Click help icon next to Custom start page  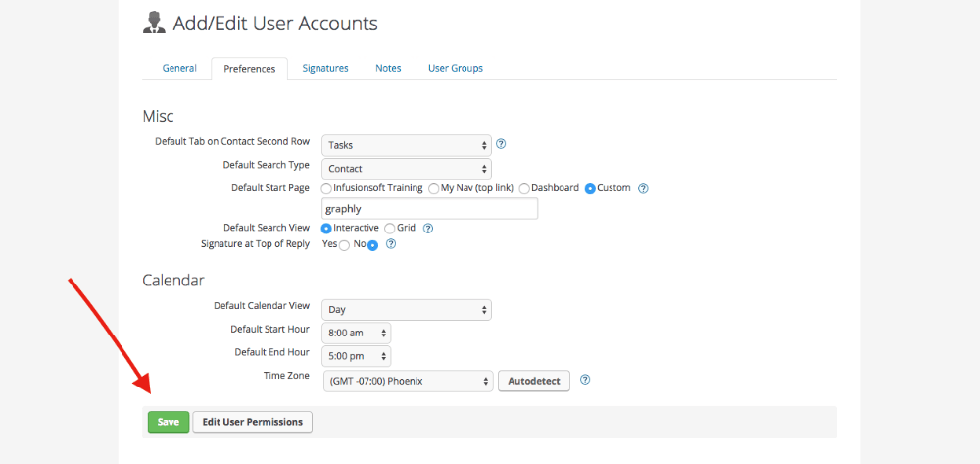(x=643, y=188)
